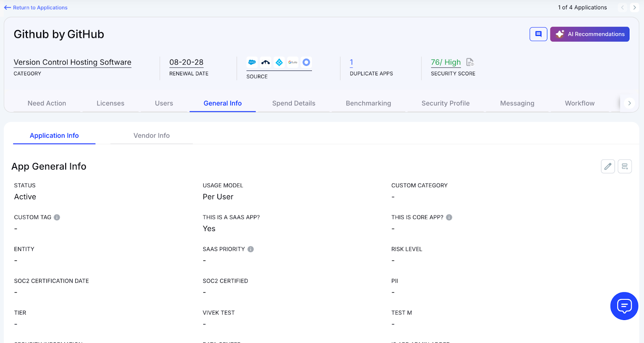This screenshot has width=644, height=343.
Task: Click the blue ring source icon
Action: pos(306,62)
